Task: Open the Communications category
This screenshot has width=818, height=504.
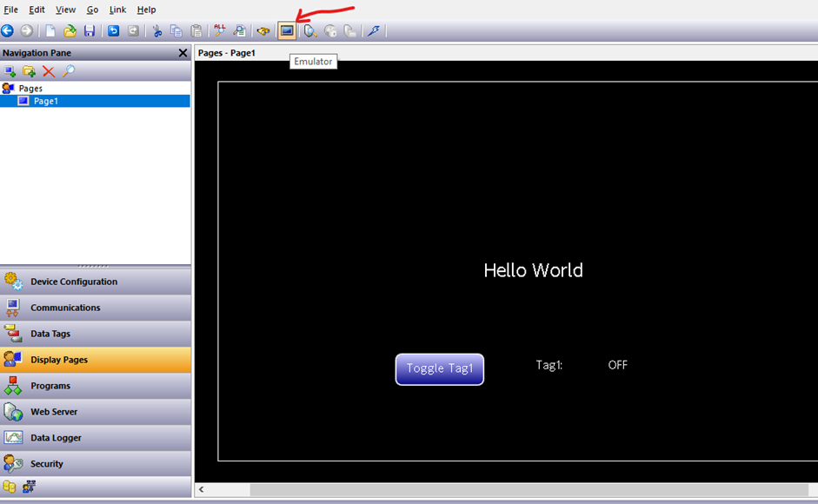Action: (x=96, y=308)
